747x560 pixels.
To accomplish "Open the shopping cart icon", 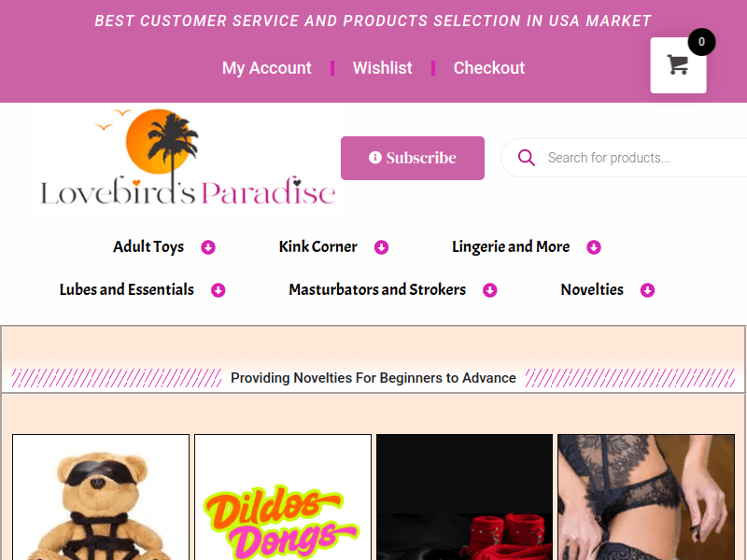I will 678,64.
